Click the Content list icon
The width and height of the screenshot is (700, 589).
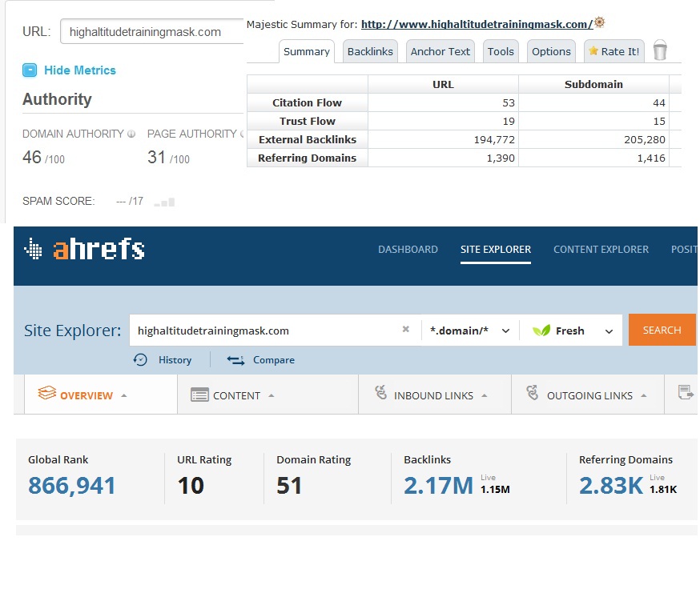pyautogui.click(x=199, y=395)
